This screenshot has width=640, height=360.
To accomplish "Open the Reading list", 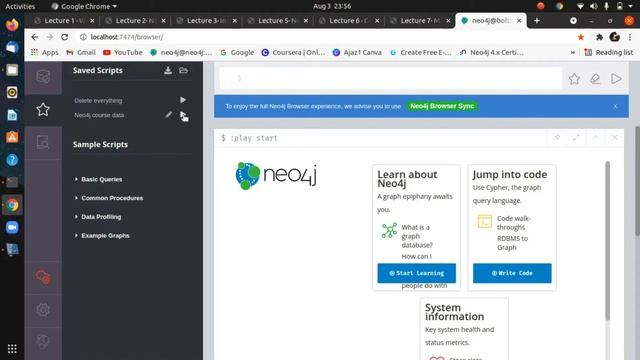I will 609,52.
